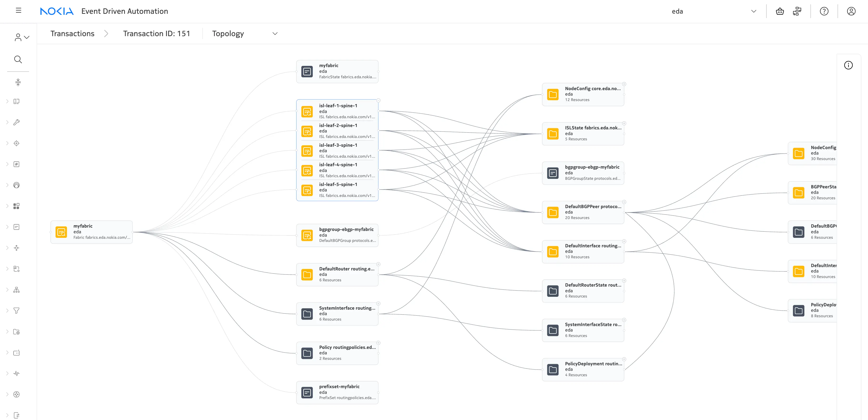Click the wrench tools sidebar icon

click(x=16, y=122)
